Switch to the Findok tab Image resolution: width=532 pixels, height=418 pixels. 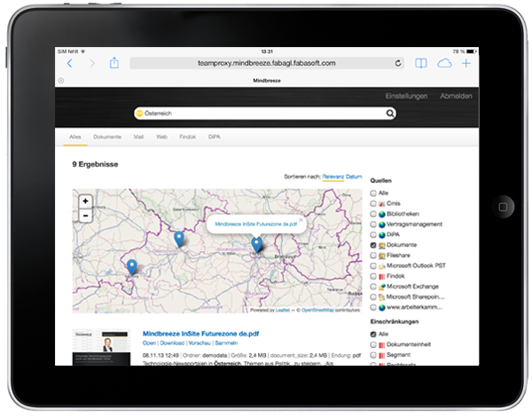tap(188, 137)
